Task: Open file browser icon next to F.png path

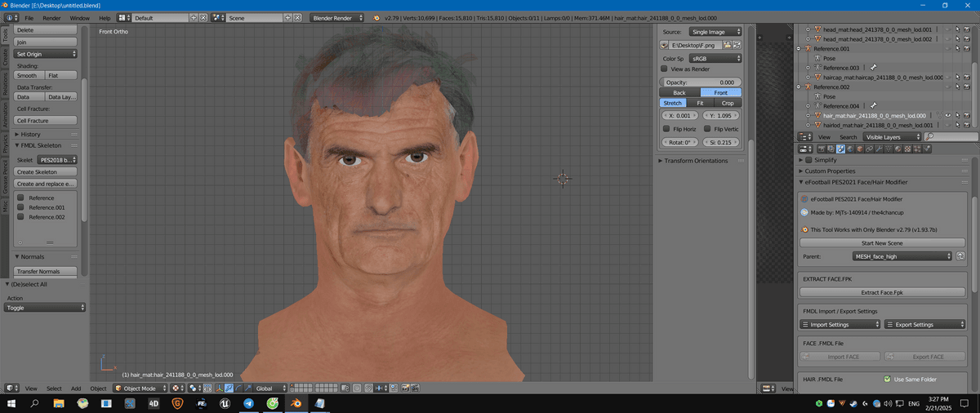Action: pos(728,45)
